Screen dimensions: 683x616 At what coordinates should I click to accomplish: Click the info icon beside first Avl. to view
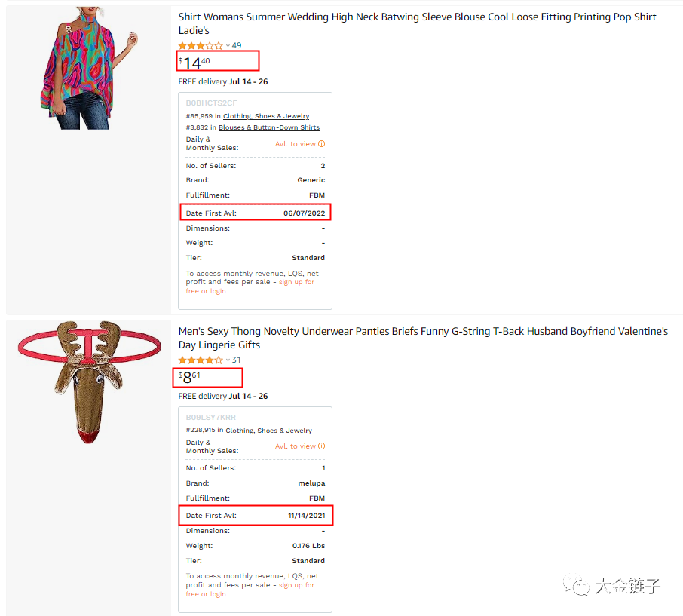321,144
